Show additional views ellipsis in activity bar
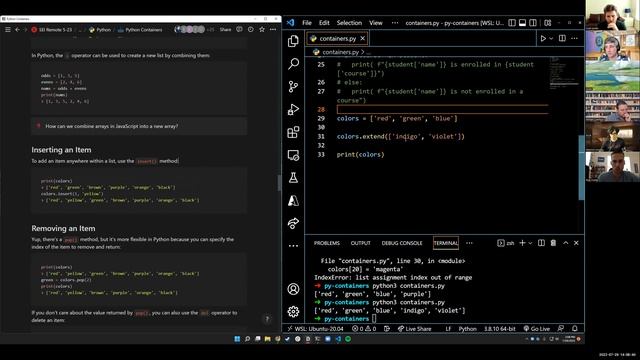Screen dimensions: 640x360 (293, 246)
